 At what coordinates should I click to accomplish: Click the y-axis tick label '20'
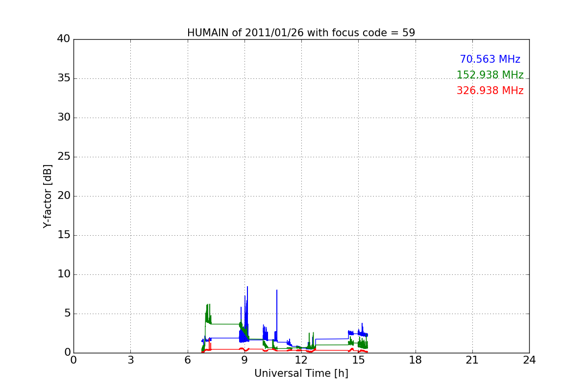pos(64,196)
